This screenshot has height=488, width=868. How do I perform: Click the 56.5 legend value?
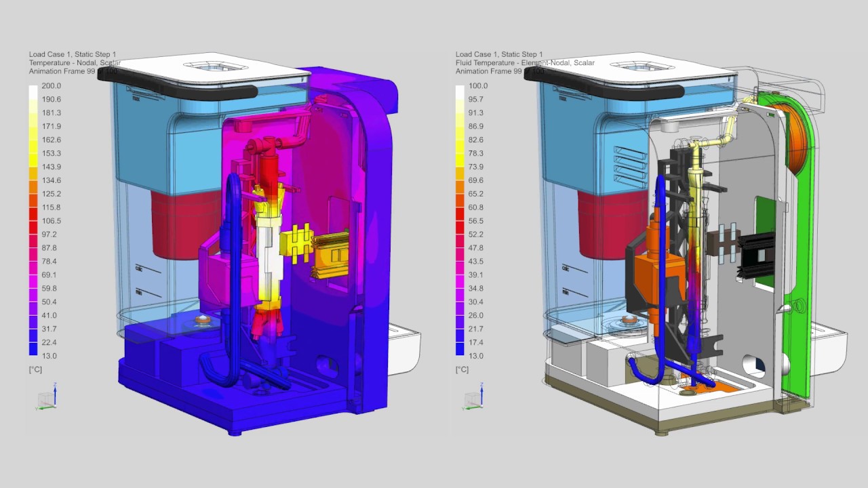476,221
